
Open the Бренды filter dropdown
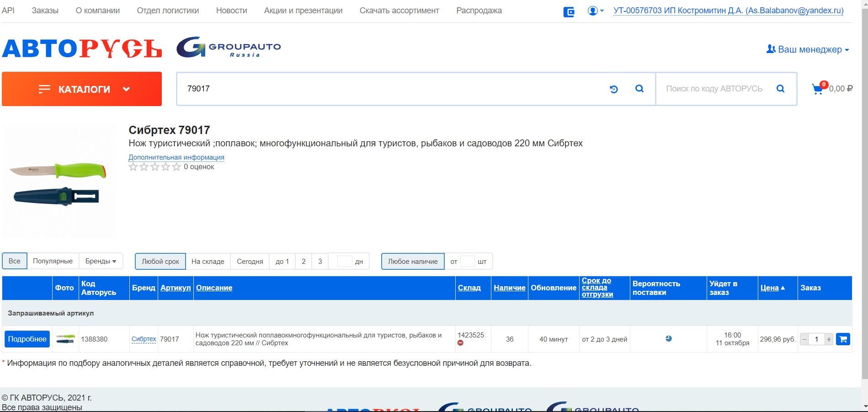pyautogui.click(x=101, y=261)
